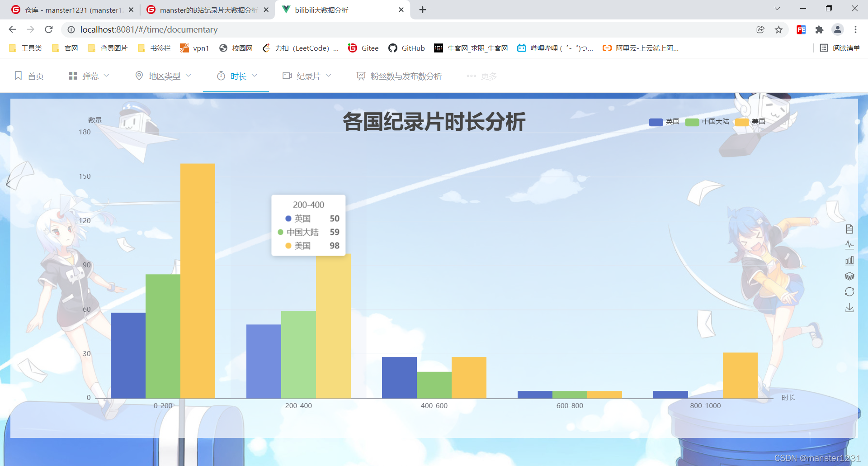Open 阿里云 bookmark
Screen dimensions: 868x466
pyautogui.click(x=641, y=48)
